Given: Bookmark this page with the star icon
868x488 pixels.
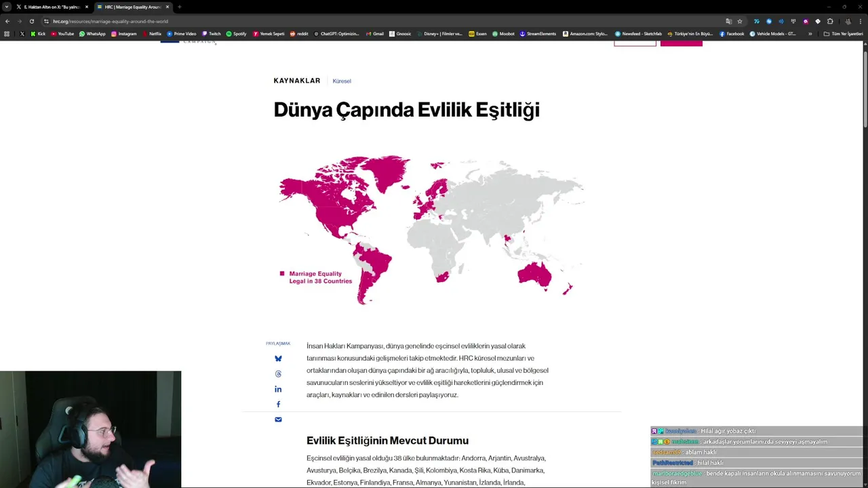Looking at the screenshot, I should pyautogui.click(x=740, y=21).
